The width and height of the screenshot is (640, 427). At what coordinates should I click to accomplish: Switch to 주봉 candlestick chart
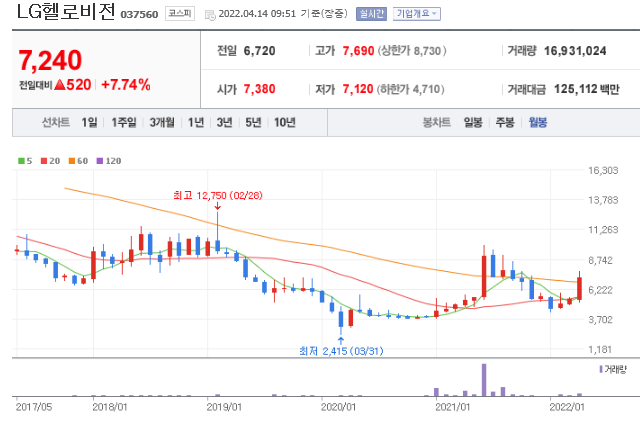pos(505,122)
